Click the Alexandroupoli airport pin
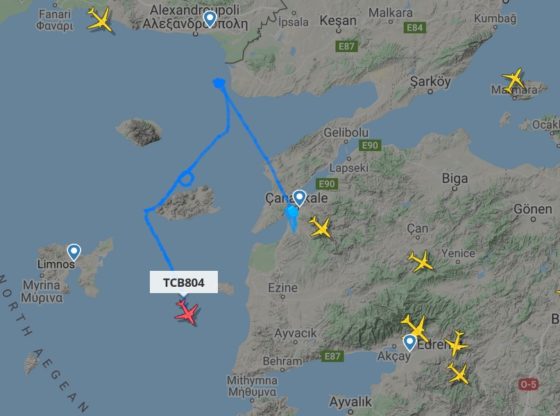The width and height of the screenshot is (560, 416). pos(210,19)
